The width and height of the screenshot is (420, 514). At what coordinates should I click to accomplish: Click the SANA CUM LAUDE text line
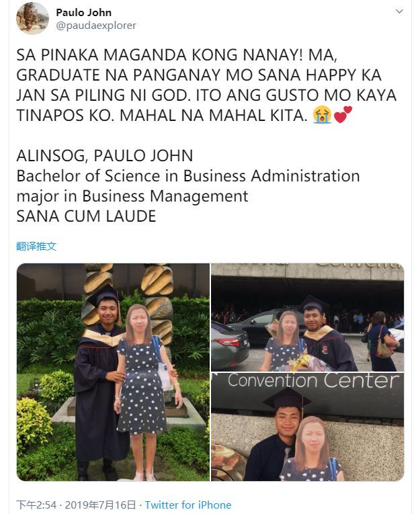pyautogui.click(x=86, y=216)
